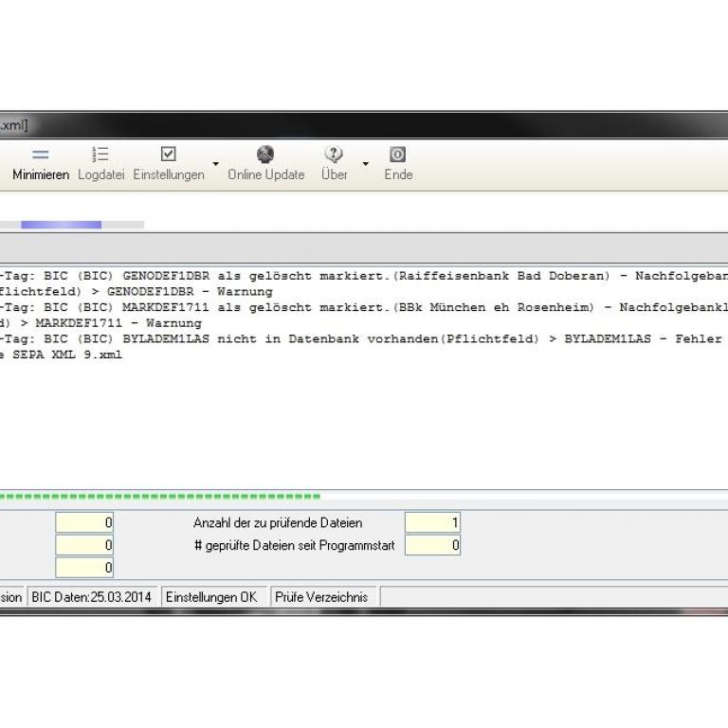The image size is (728, 728).
Task: Expand the dropdown arrow beside Über
Action: click(x=364, y=165)
